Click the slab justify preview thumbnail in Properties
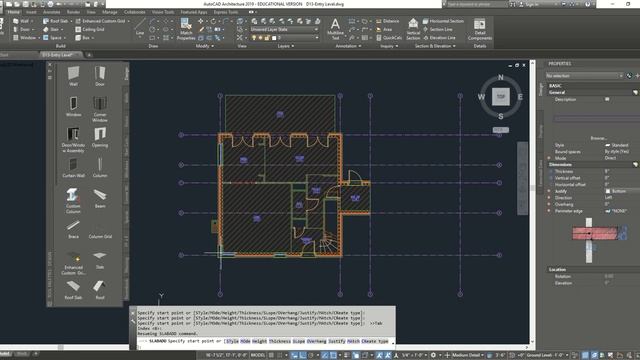This screenshot has height=360, width=640. (x=600, y=240)
